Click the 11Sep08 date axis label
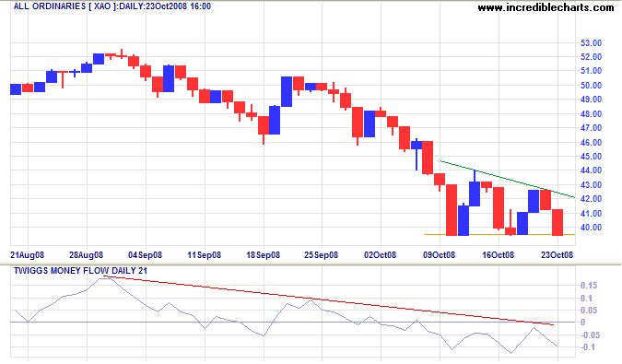The height and width of the screenshot is (364, 622). coord(204,255)
